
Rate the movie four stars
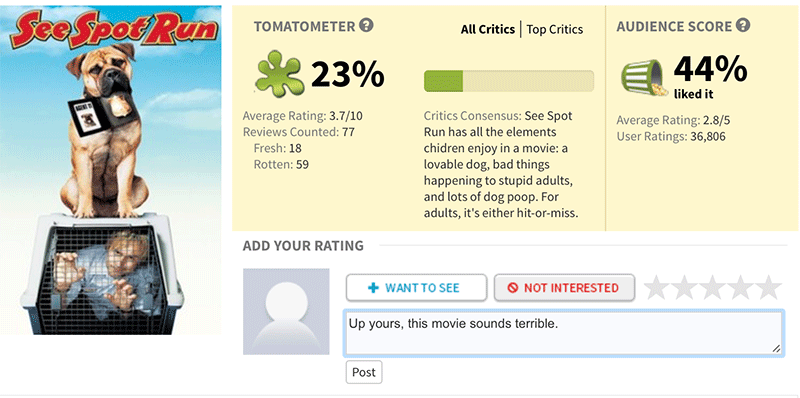point(740,288)
